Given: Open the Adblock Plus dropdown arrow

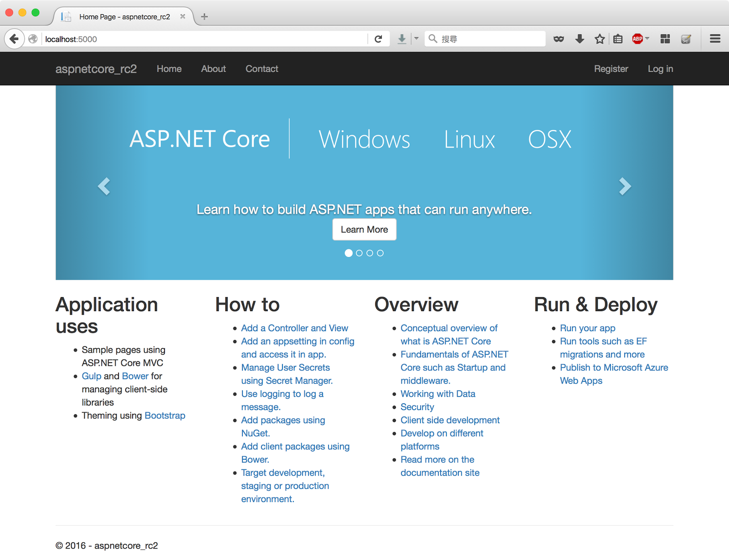Looking at the screenshot, I should (647, 39).
